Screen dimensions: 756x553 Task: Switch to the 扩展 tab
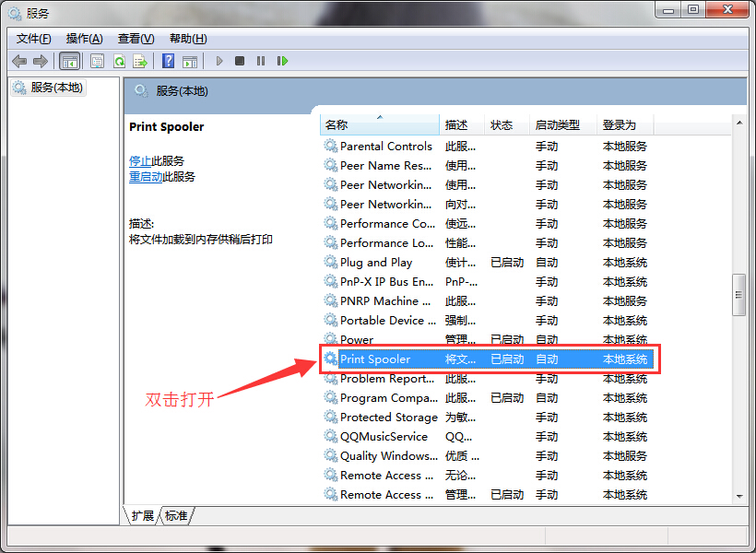pos(142,515)
